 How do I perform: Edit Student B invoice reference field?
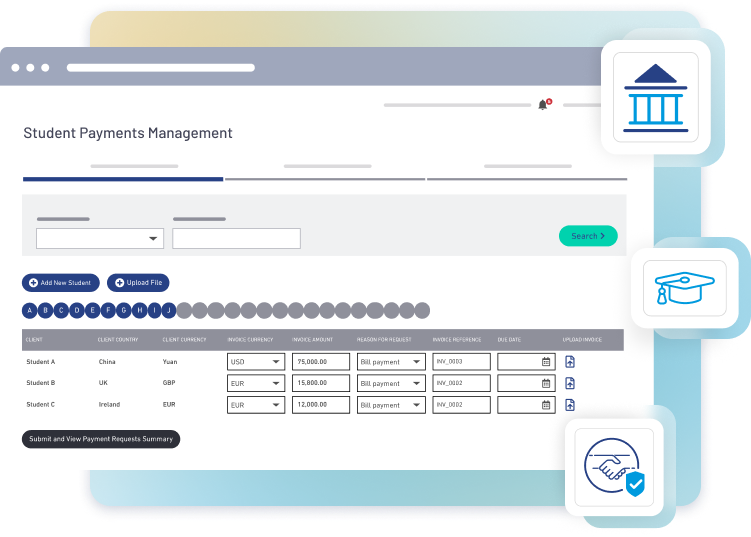(461, 383)
